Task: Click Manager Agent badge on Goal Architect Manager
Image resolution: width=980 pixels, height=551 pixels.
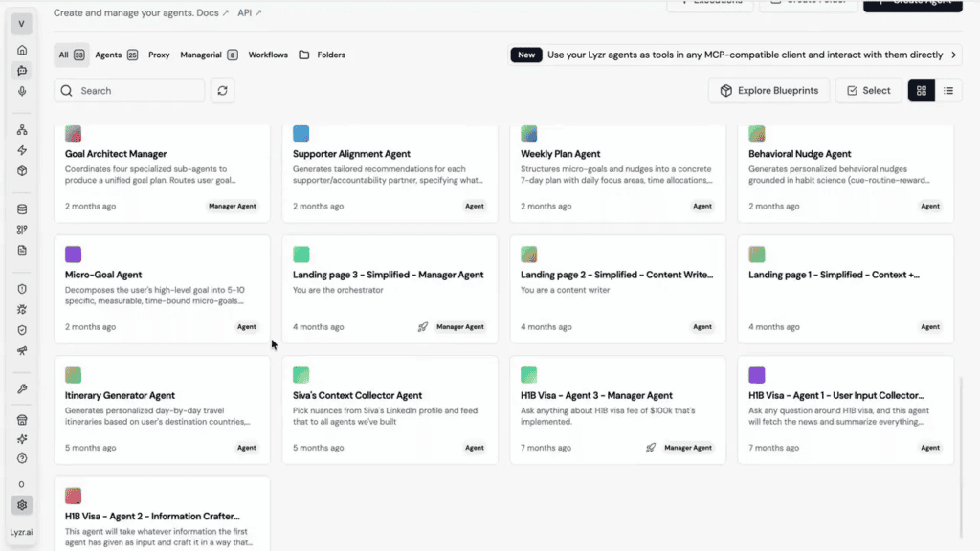Action: tap(233, 207)
